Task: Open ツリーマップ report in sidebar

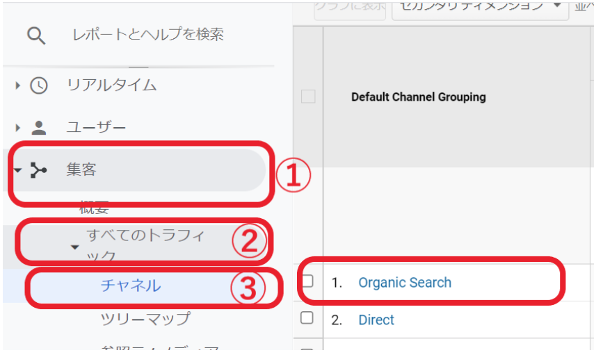Action: (x=145, y=319)
